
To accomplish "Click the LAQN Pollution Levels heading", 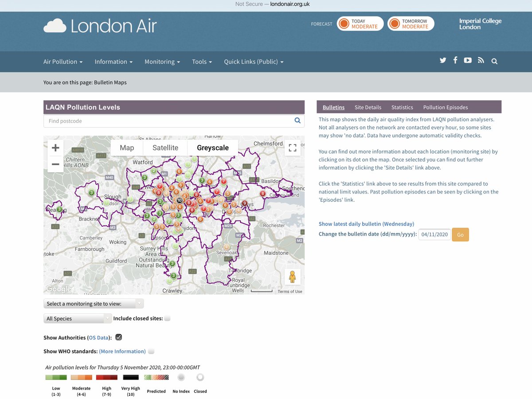I will click(x=82, y=107).
